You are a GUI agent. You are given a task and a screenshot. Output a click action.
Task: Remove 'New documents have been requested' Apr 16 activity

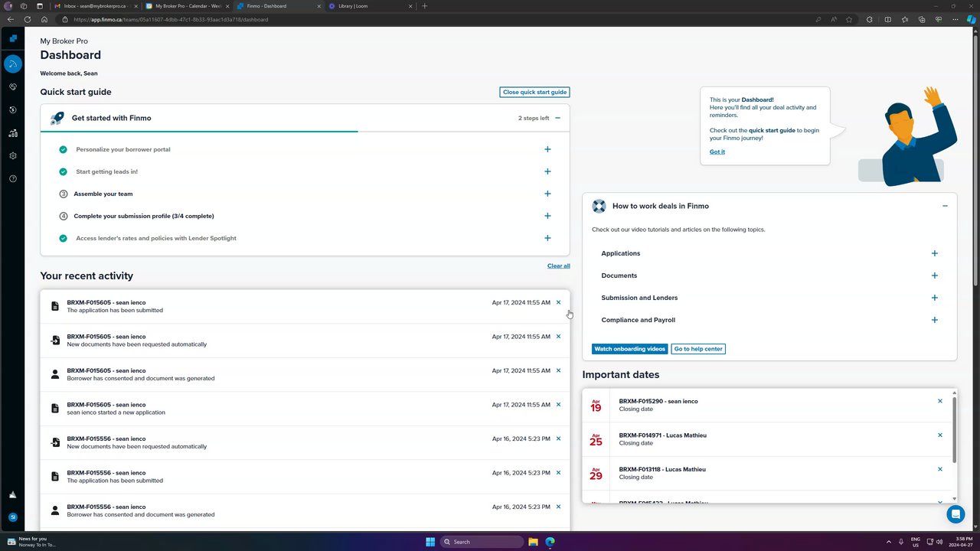coord(558,439)
